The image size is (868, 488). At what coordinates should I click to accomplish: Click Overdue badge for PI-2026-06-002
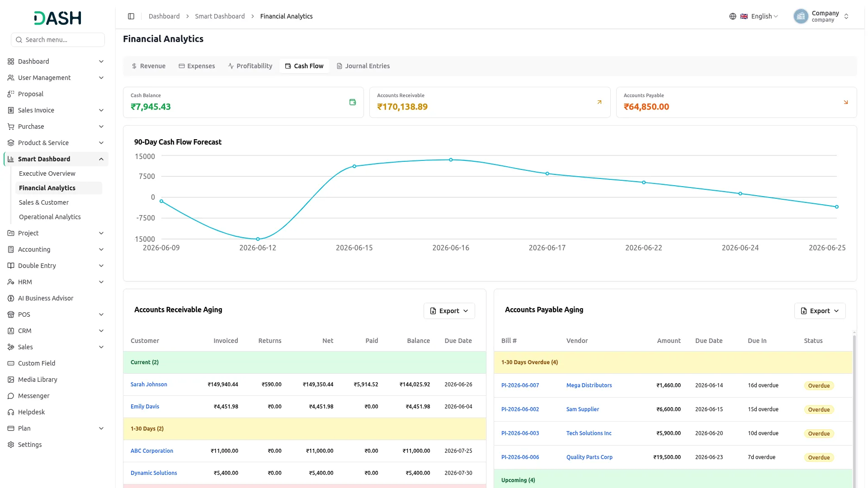click(819, 410)
